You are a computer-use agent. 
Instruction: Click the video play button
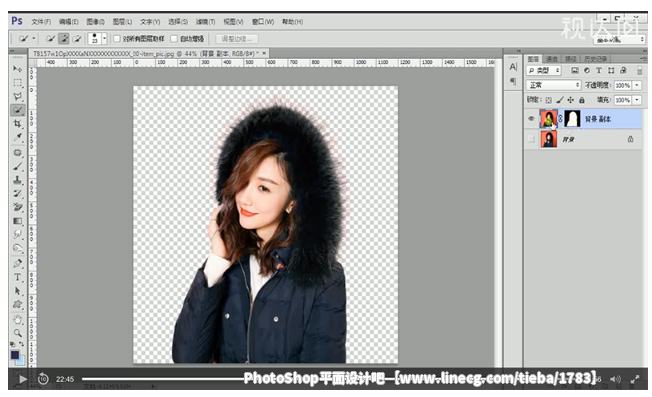point(23,379)
